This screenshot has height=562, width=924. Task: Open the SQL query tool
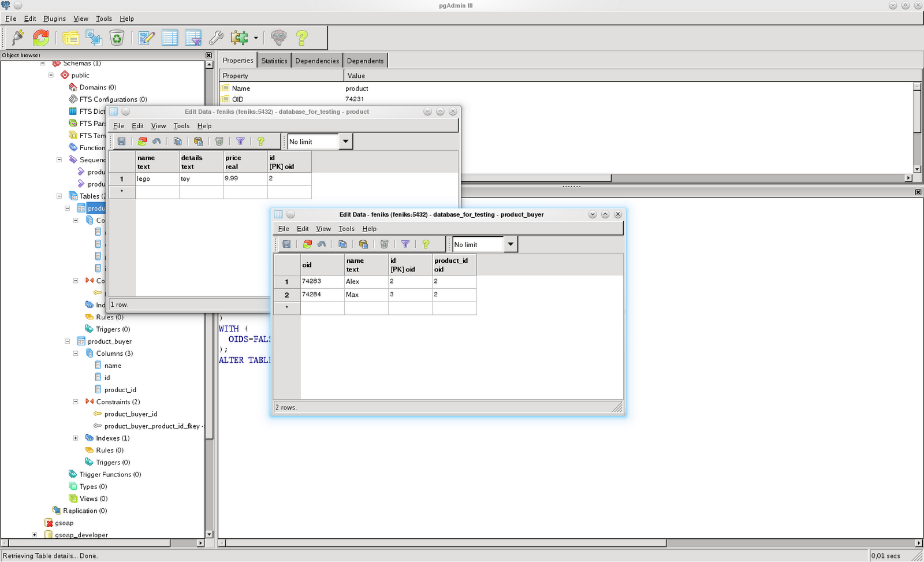(147, 38)
